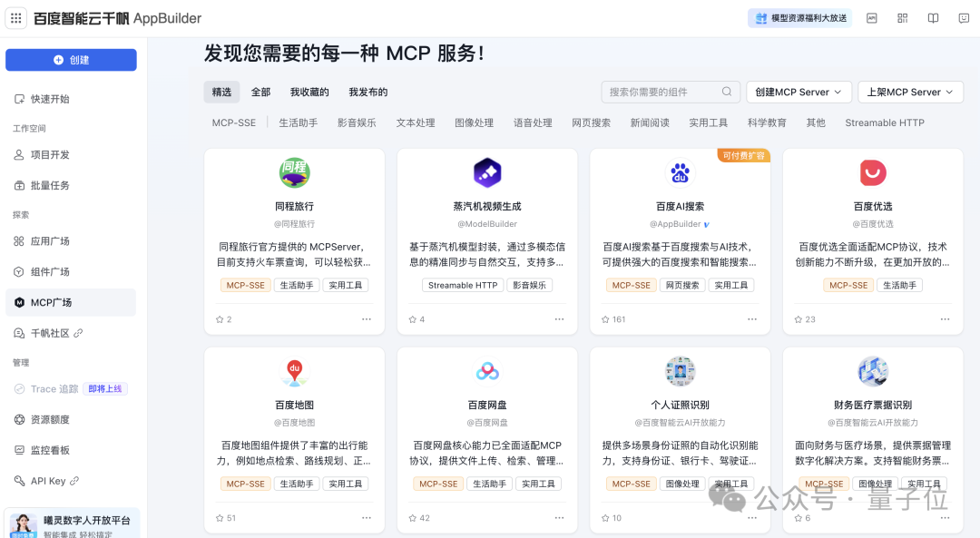Select the 百度优选 red logo
The width and height of the screenshot is (980, 538).
[873, 172]
